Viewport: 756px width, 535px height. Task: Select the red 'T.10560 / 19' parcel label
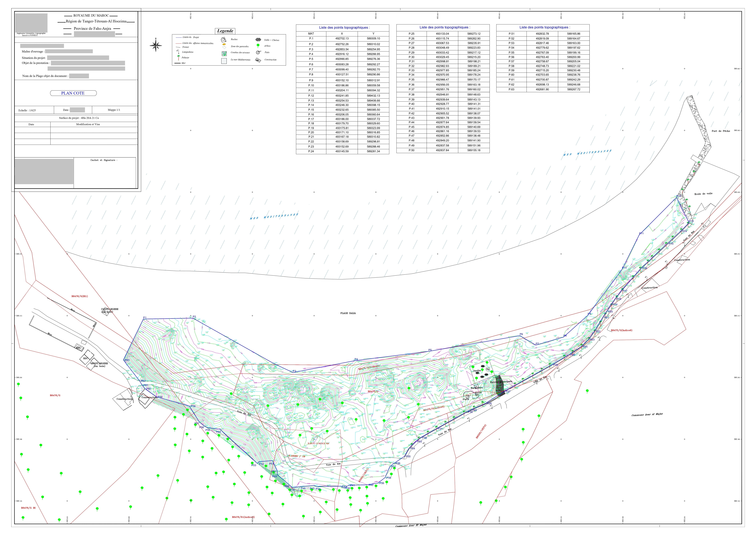coord(297,456)
